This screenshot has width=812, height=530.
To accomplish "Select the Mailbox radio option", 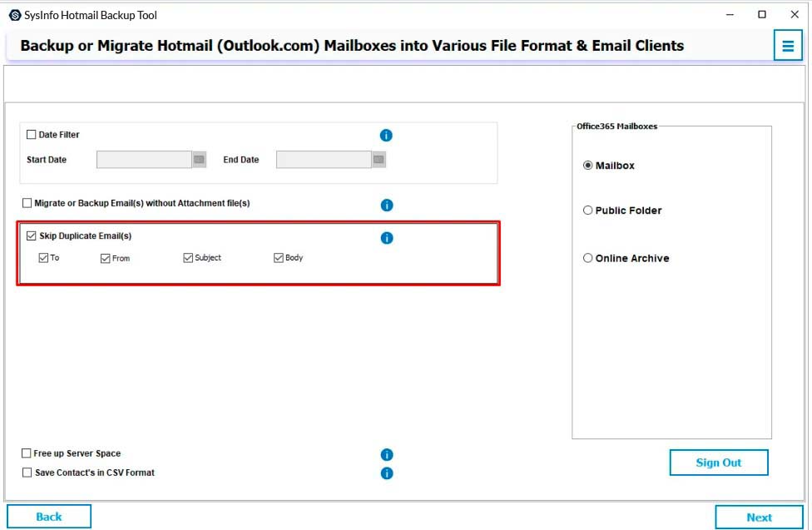I will click(x=587, y=166).
